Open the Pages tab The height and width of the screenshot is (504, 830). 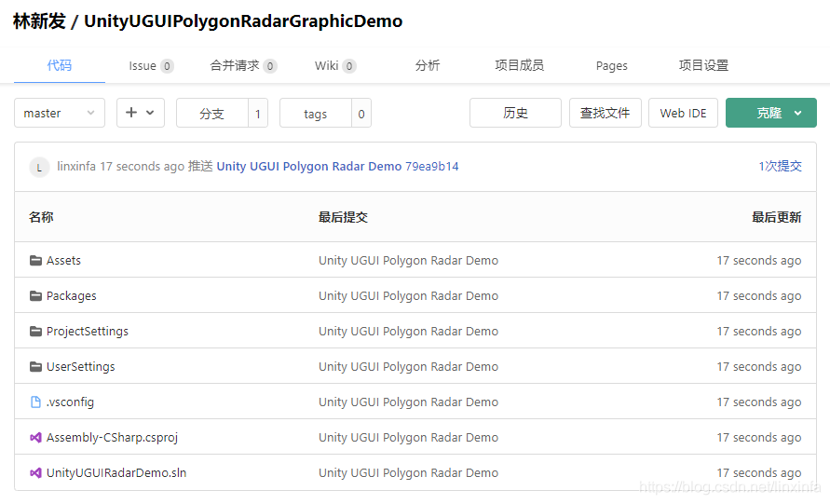tap(611, 65)
